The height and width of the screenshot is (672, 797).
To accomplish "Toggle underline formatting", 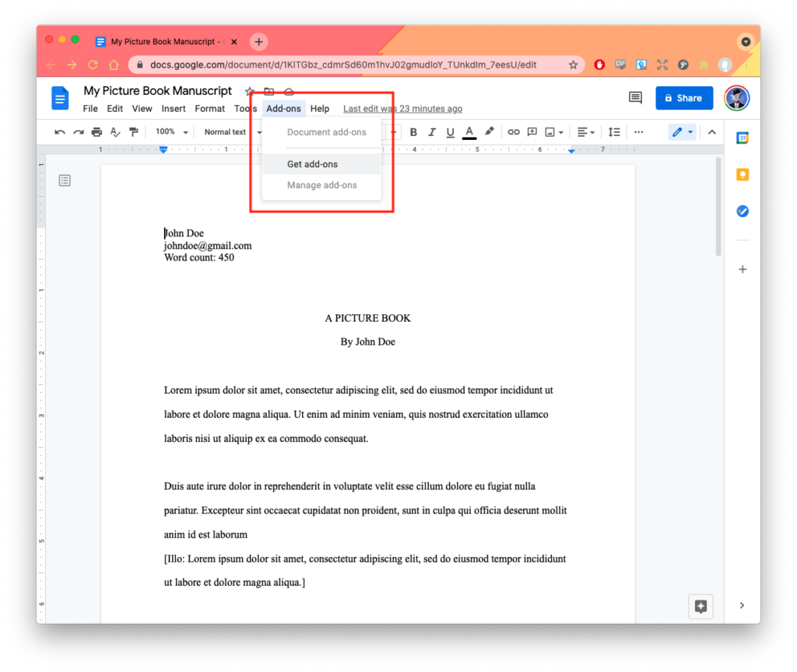I will click(450, 131).
